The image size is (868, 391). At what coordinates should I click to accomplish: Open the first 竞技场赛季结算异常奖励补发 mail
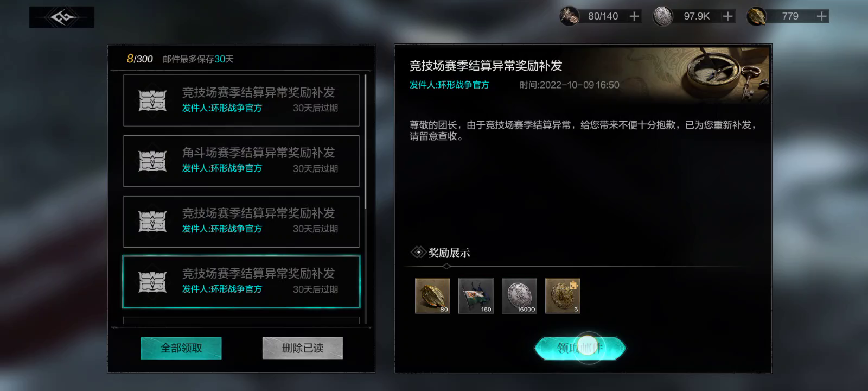click(241, 100)
